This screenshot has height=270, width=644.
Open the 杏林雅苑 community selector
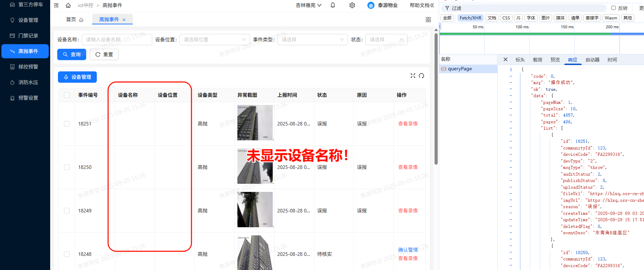coord(308,5)
